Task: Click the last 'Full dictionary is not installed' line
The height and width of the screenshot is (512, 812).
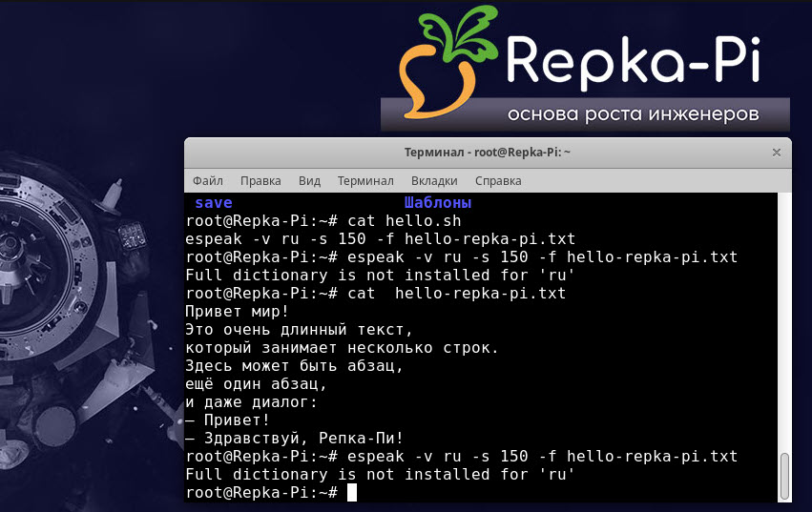Action: tap(382, 475)
